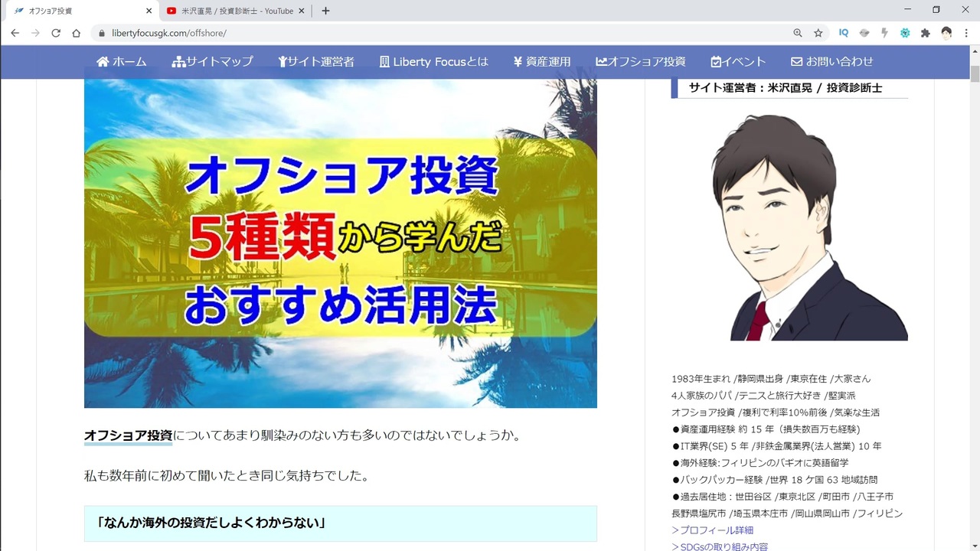The image size is (980, 551).
Task: Select the sitemap icon in the navigation bar
Action: [179, 61]
